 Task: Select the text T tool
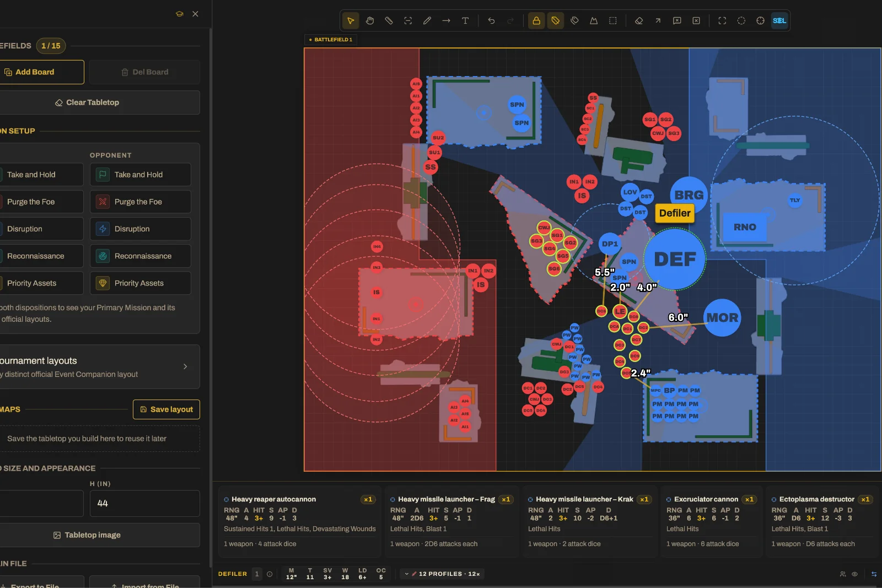click(465, 21)
